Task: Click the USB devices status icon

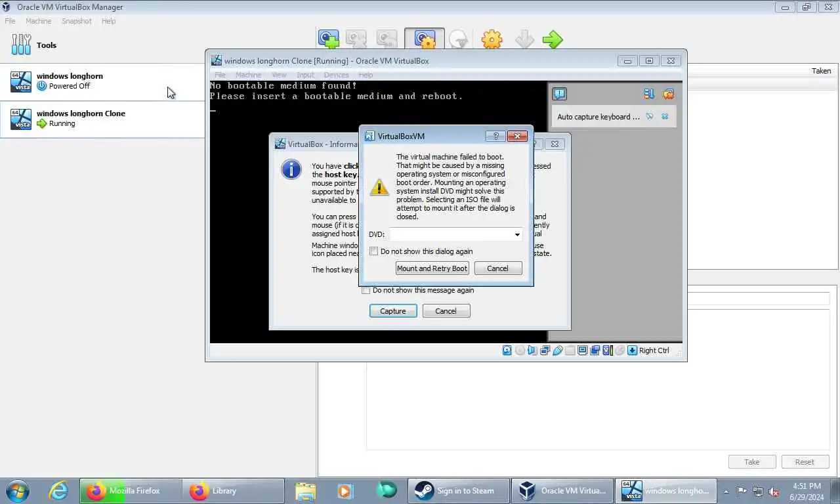Action: coord(557,350)
